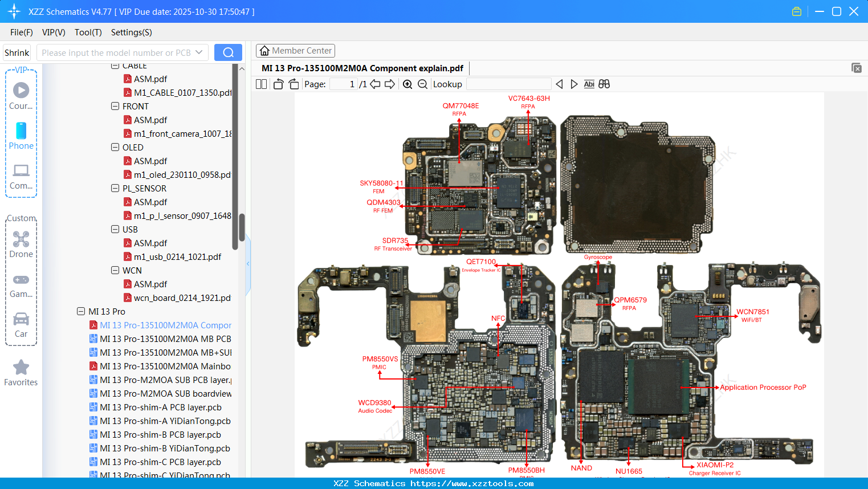This screenshot has height=489, width=868.
Task: Click the Shrink button
Action: click(x=17, y=52)
